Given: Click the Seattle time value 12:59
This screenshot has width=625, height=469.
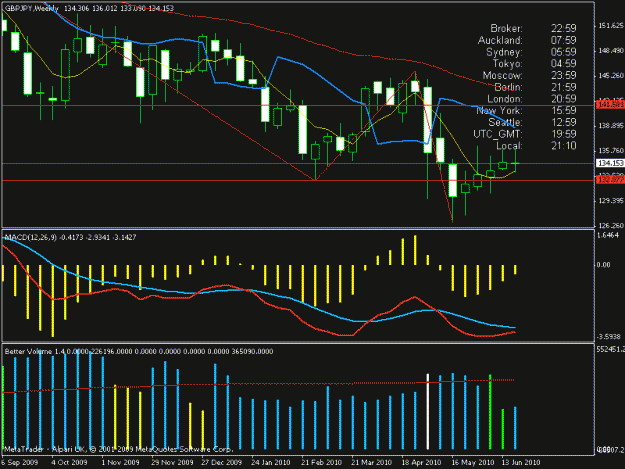Looking at the screenshot, I should click(563, 122).
